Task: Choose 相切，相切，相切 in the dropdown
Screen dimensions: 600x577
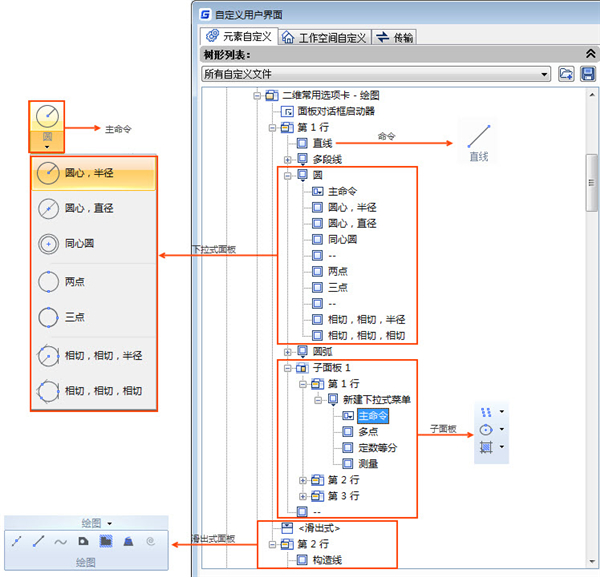Action: click(94, 391)
